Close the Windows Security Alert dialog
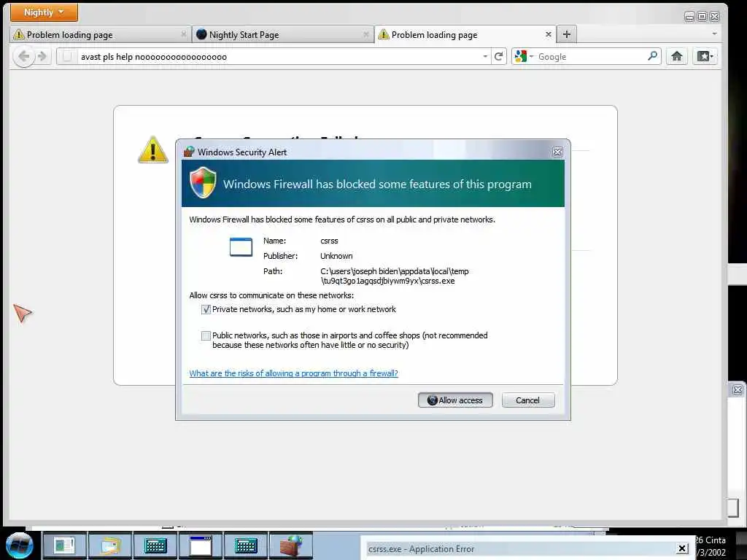The width and height of the screenshot is (747, 560). pyautogui.click(x=557, y=152)
